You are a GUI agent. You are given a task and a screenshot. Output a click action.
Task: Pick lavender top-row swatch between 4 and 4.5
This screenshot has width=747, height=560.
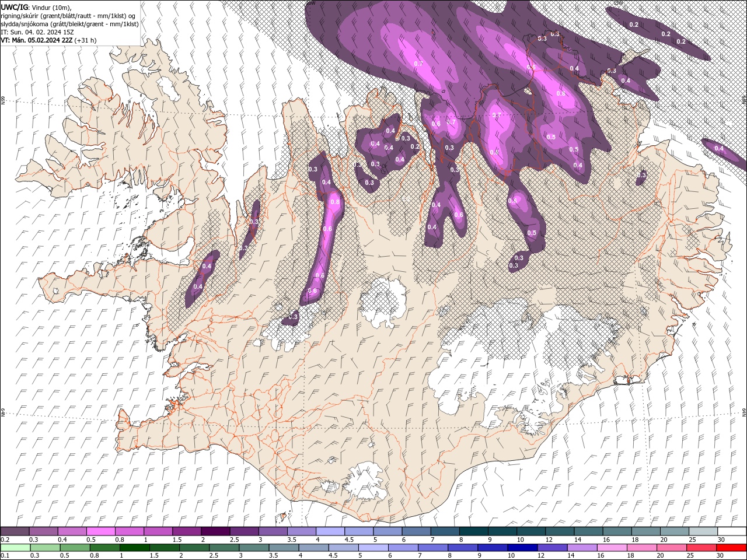tap(330, 531)
